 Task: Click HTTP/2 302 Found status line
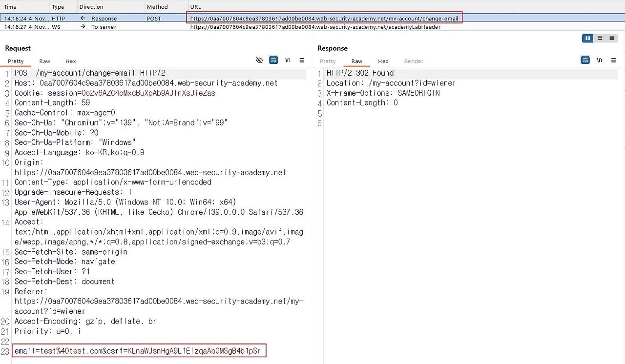(360, 73)
